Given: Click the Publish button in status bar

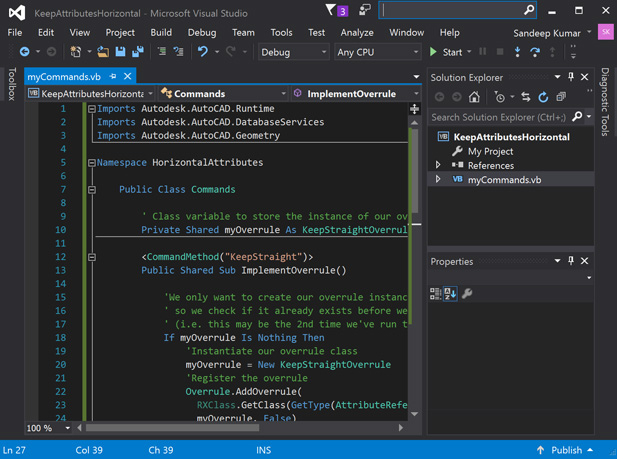Looking at the screenshot, I should (x=565, y=450).
